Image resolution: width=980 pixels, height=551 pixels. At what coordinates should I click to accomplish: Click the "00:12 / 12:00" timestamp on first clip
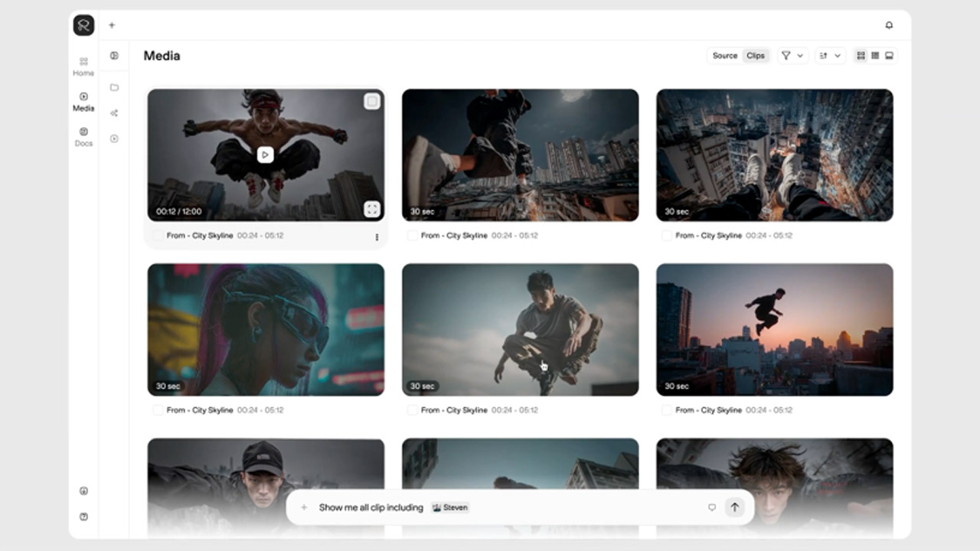(179, 211)
